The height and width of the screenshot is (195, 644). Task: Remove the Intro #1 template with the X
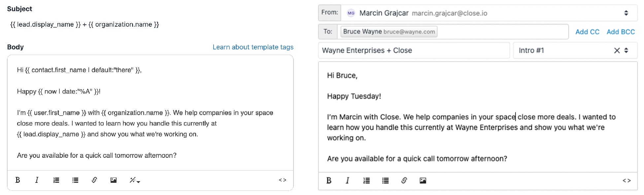click(617, 50)
